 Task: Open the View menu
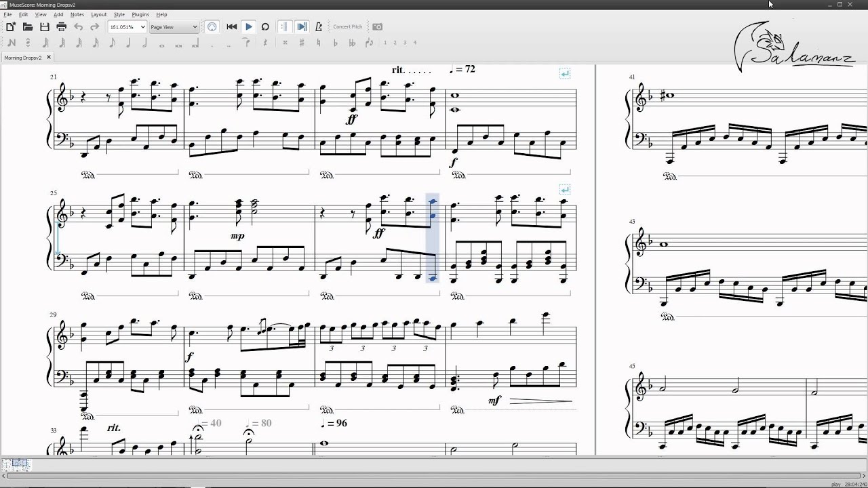pyautogui.click(x=41, y=14)
